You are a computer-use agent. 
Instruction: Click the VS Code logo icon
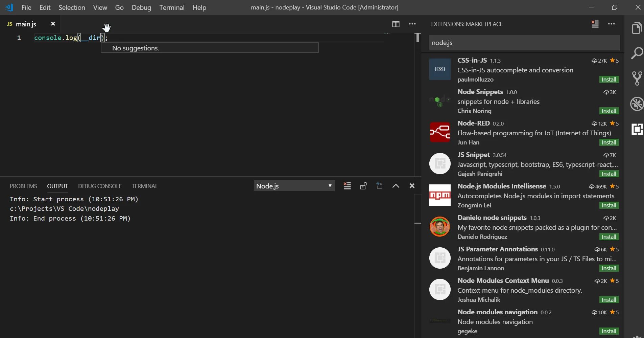[9, 7]
